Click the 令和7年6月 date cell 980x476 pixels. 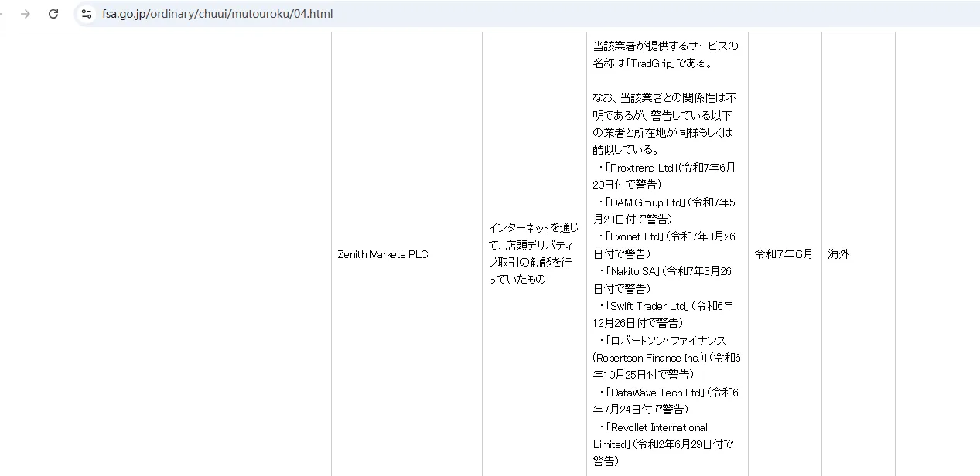[784, 254]
